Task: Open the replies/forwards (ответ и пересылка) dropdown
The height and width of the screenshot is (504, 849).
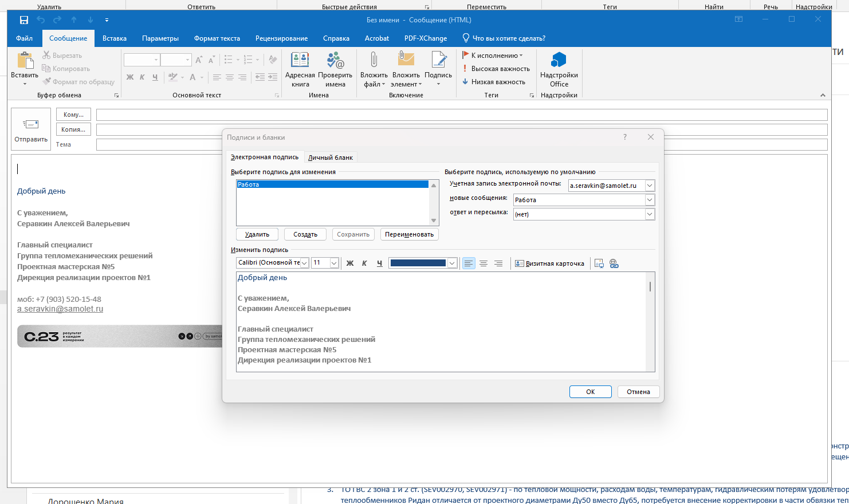Action: pyautogui.click(x=650, y=214)
